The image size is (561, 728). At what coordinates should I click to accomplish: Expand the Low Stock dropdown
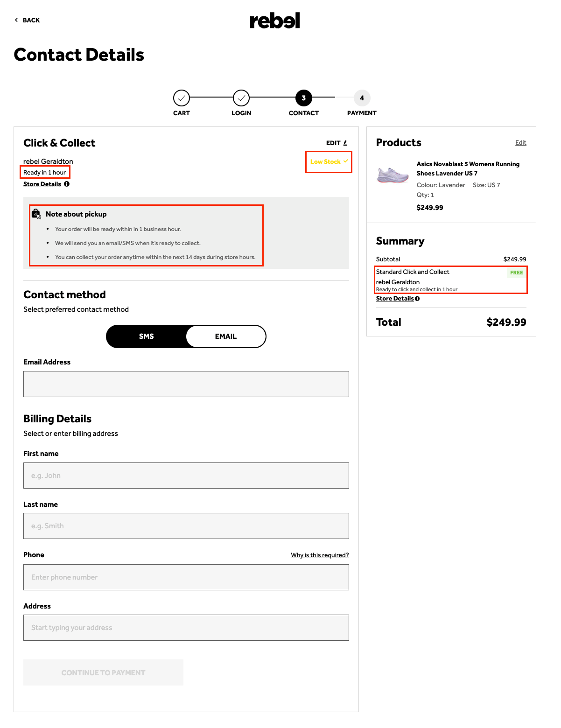tap(328, 161)
